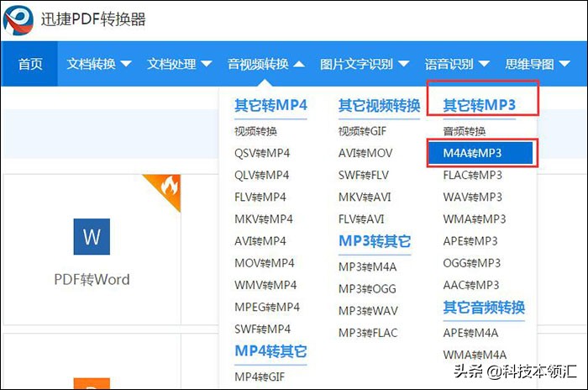Select QLV转MP4
588x390 pixels.
coord(262,176)
